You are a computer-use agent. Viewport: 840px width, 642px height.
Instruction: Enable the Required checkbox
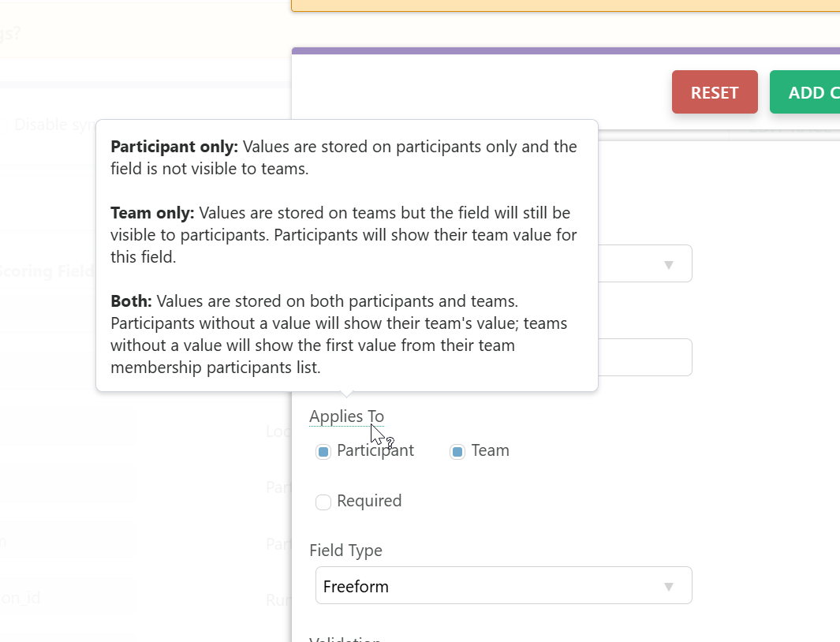pos(323,502)
